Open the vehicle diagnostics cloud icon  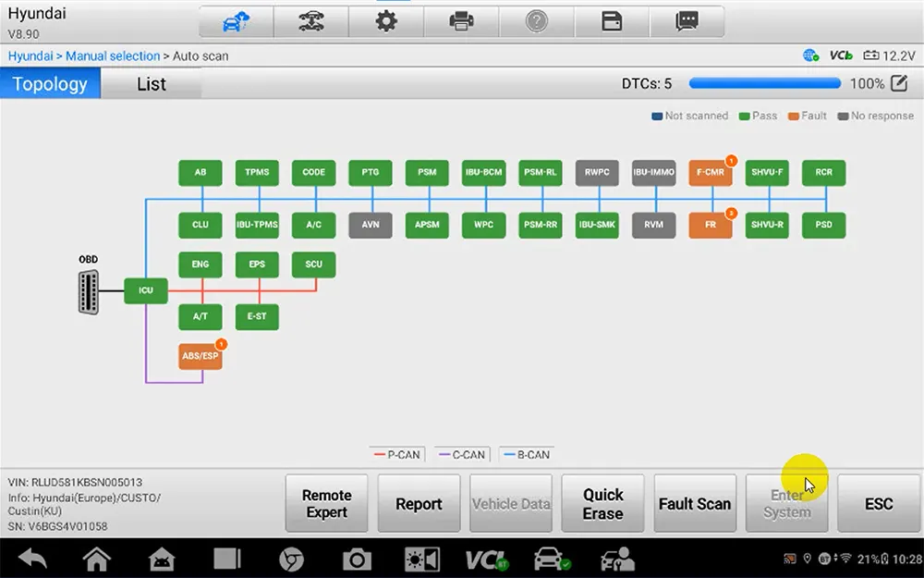click(236, 22)
